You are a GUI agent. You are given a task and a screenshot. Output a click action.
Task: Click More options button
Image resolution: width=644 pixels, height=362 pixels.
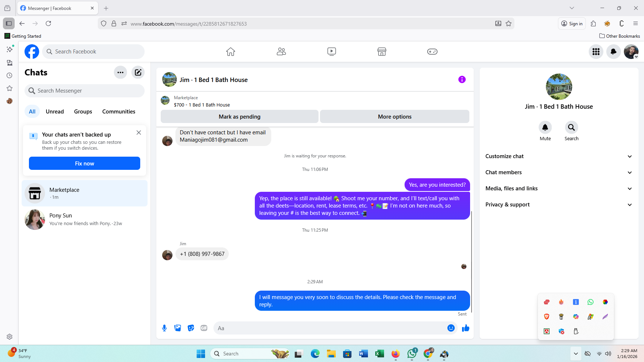point(395,116)
